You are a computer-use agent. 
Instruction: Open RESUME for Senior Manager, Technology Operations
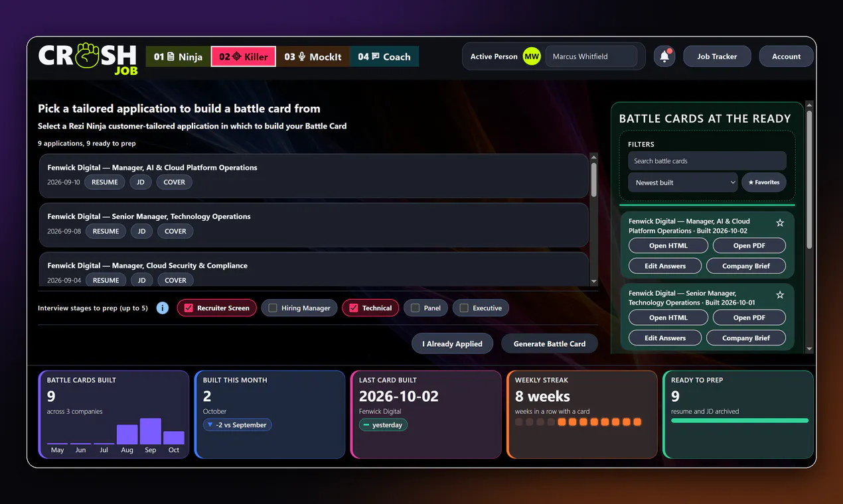(x=106, y=231)
